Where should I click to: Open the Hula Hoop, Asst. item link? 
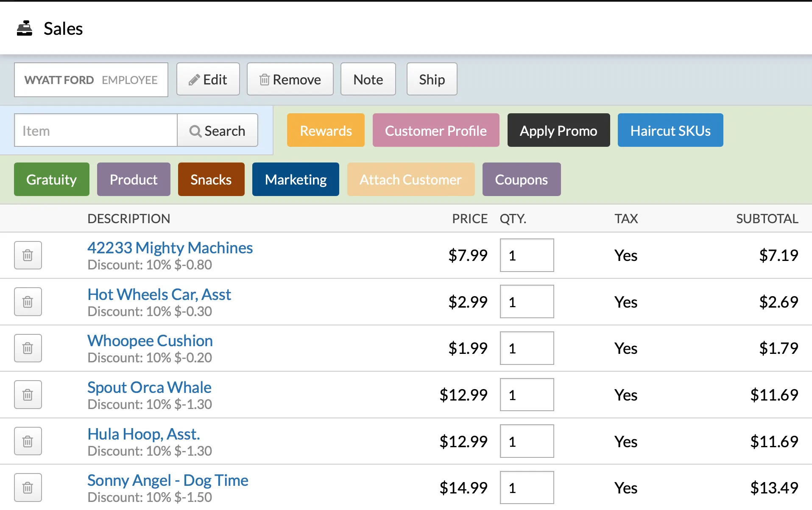click(x=143, y=434)
